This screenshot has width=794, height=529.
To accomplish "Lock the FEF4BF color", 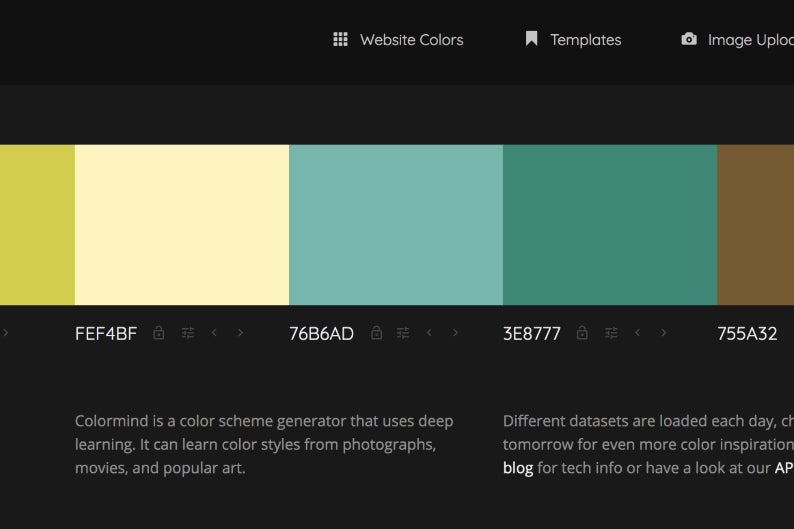I will coord(159,333).
